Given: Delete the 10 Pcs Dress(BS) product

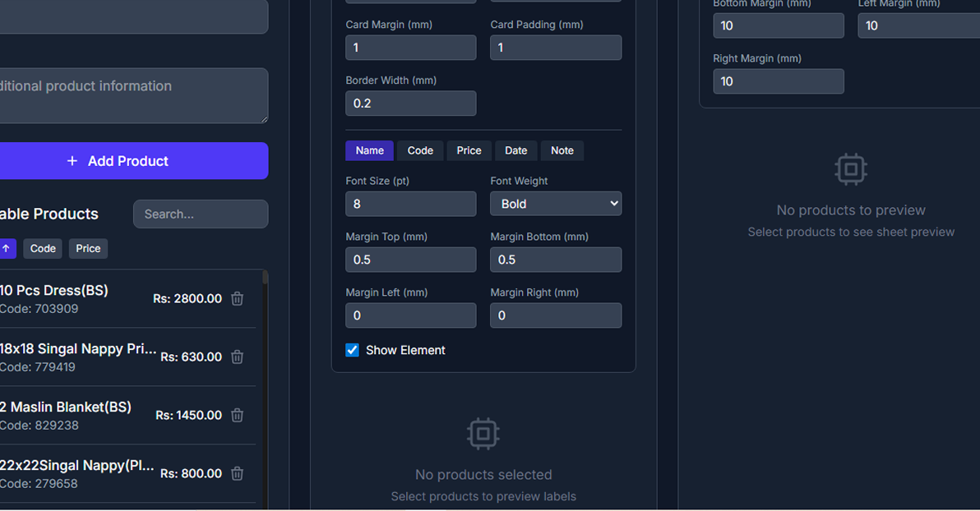Looking at the screenshot, I should [x=237, y=299].
